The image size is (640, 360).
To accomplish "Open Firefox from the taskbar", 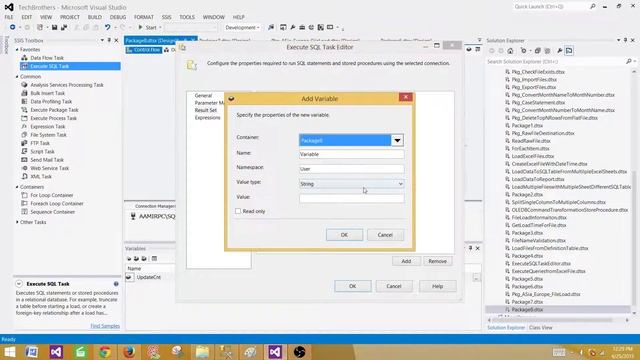I will pyautogui.click(x=129, y=351).
